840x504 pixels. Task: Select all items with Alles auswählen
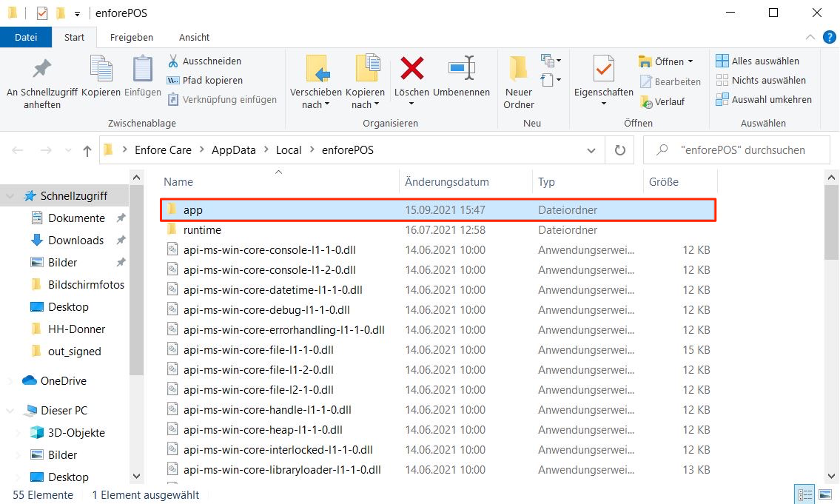[758, 61]
